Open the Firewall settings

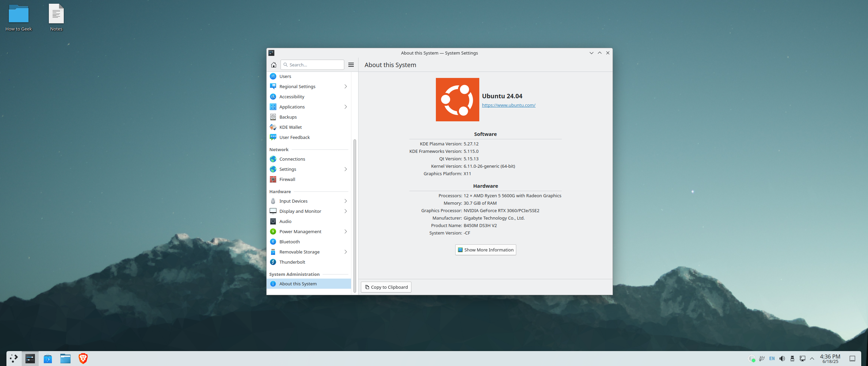pyautogui.click(x=287, y=179)
